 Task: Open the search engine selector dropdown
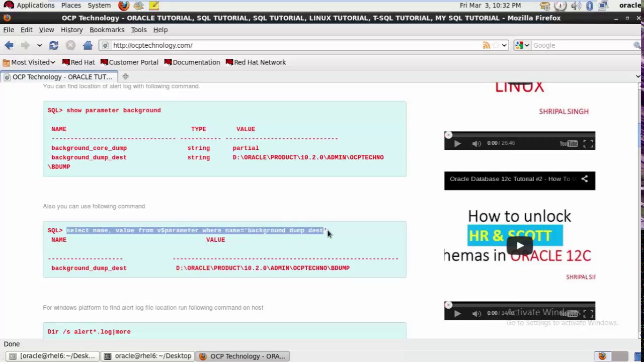[522, 45]
